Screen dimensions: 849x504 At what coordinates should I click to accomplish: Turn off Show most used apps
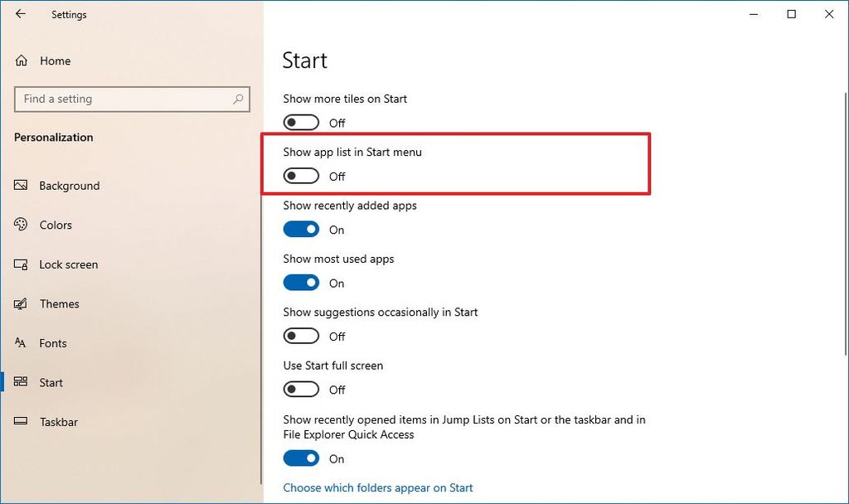tap(301, 282)
